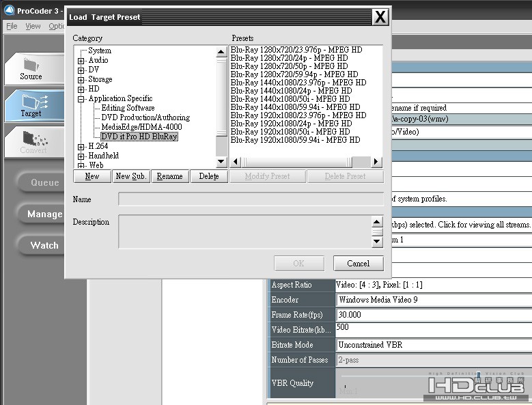Viewport: 532px width, 405px height.
Task: Choose Blu-Ray 1280x720/59.94p - MPEG HD preset
Action: pos(294,74)
